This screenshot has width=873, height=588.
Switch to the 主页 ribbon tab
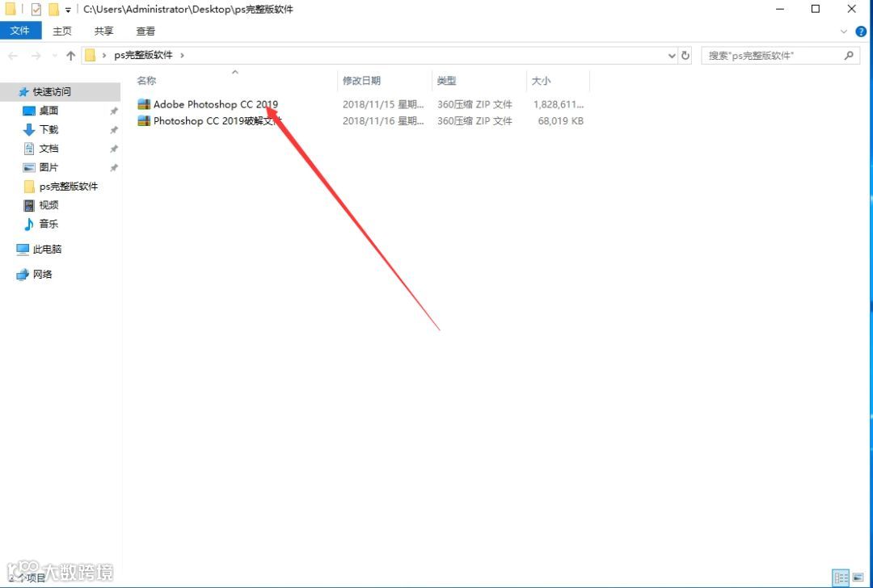tap(61, 31)
